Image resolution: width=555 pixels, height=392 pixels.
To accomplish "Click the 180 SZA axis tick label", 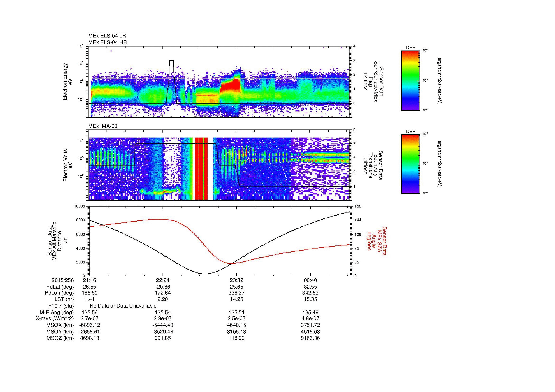I will (x=358, y=206).
